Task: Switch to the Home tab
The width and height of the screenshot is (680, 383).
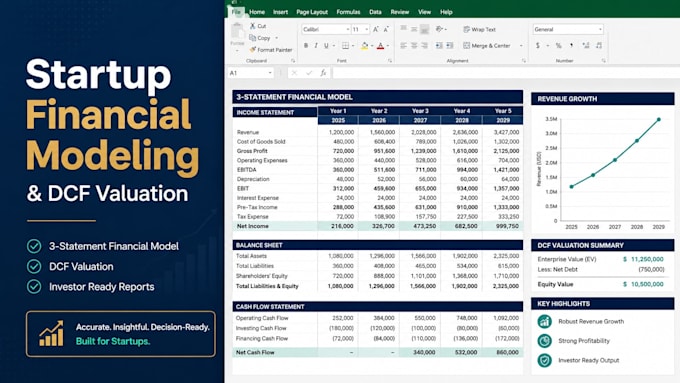Action: coord(257,12)
